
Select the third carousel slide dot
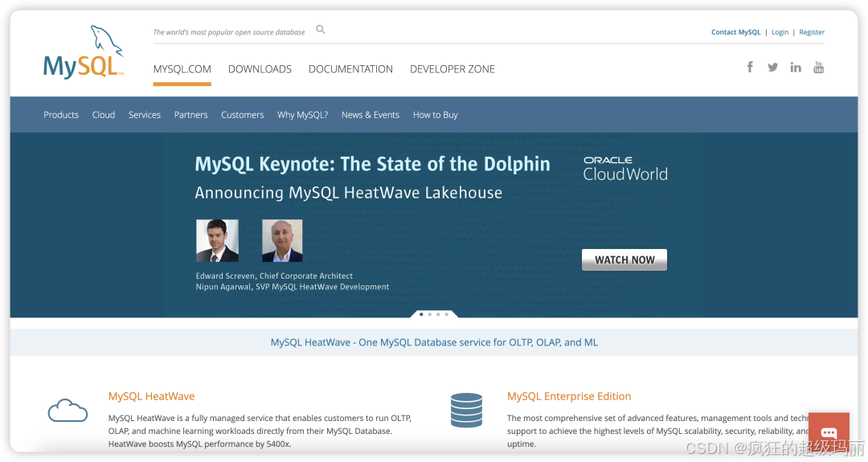tap(438, 314)
